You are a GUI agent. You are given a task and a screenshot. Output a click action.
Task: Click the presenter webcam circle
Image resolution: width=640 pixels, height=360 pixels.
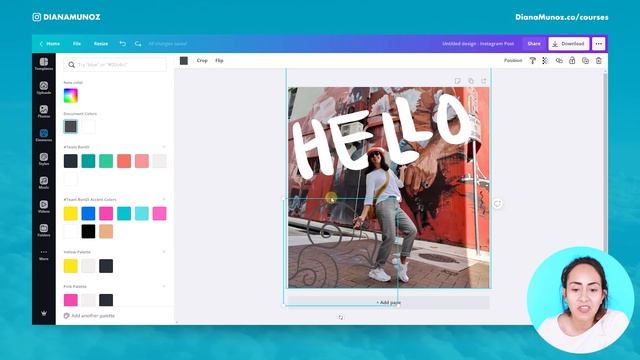point(580,300)
